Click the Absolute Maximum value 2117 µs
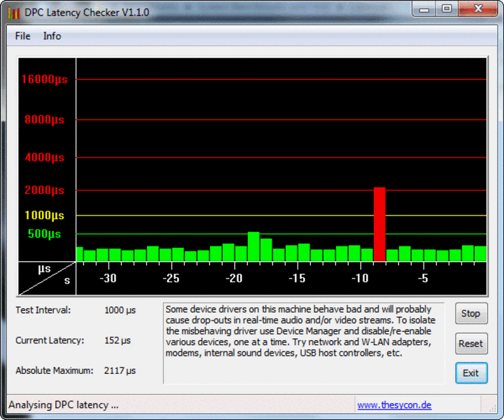Screen dimensions: 504x420 (x=120, y=370)
